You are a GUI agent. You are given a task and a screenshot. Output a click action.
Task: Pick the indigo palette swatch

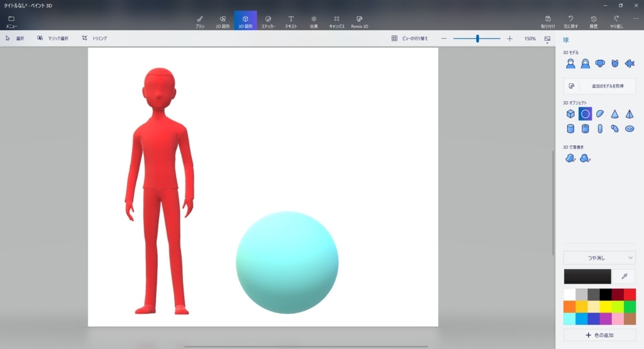point(594,319)
